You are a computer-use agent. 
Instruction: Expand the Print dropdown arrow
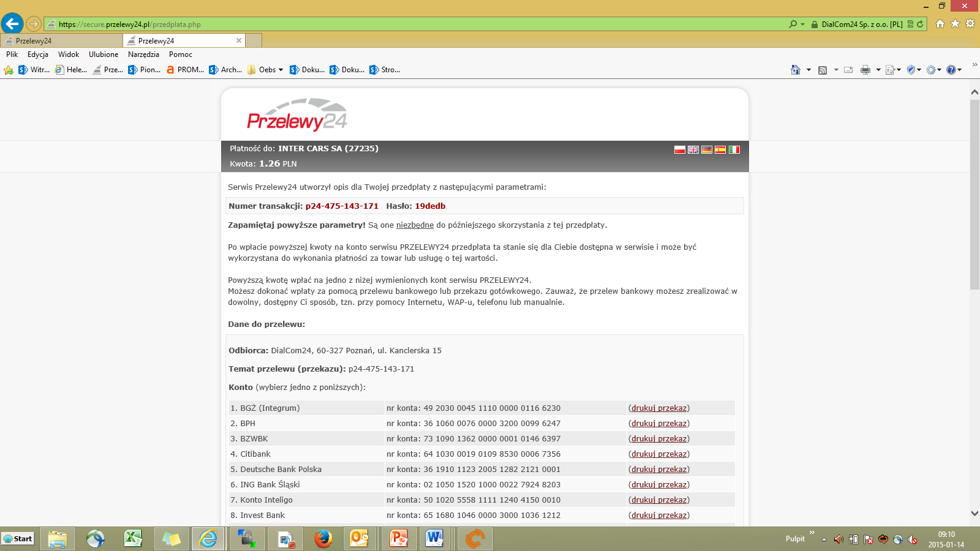point(878,70)
